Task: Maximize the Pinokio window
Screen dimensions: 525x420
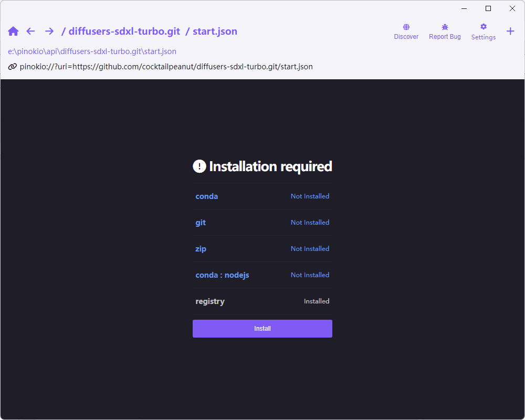Action: [488, 8]
